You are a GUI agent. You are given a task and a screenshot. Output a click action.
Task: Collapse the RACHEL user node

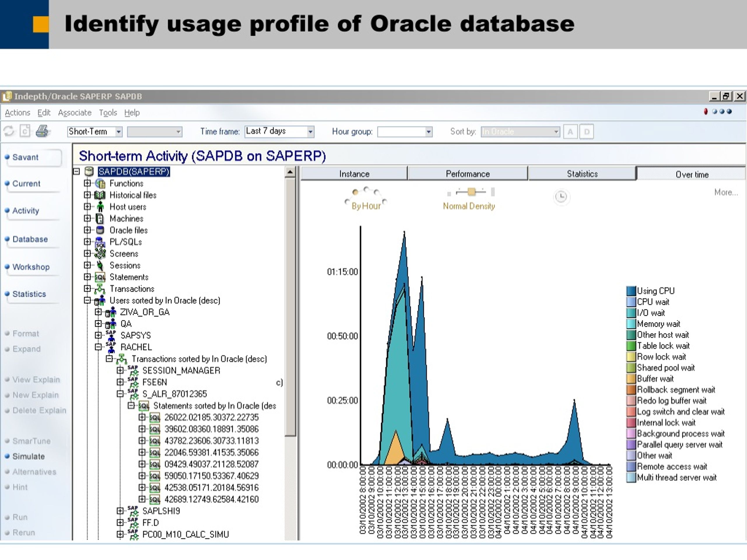[x=98, y=347]
